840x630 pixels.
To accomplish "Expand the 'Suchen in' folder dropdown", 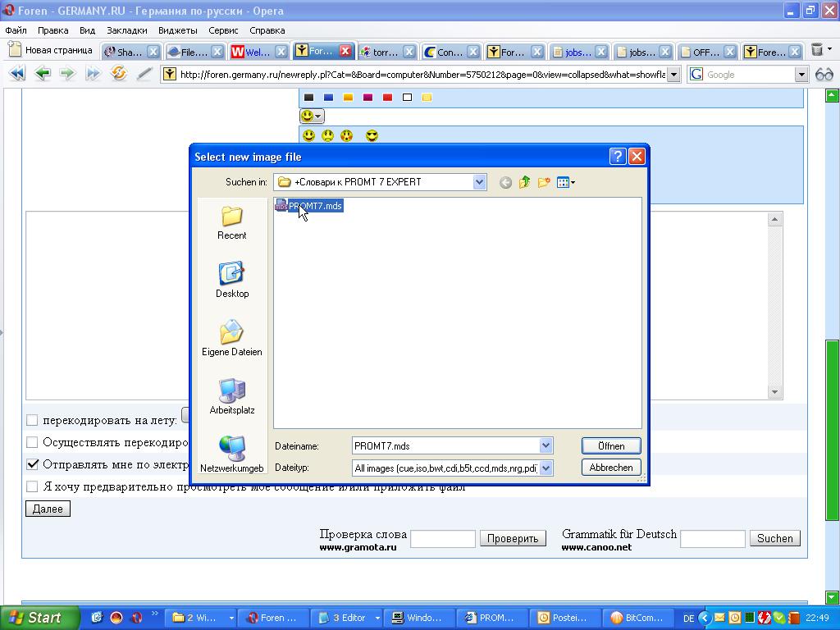I will coord(479,182).
